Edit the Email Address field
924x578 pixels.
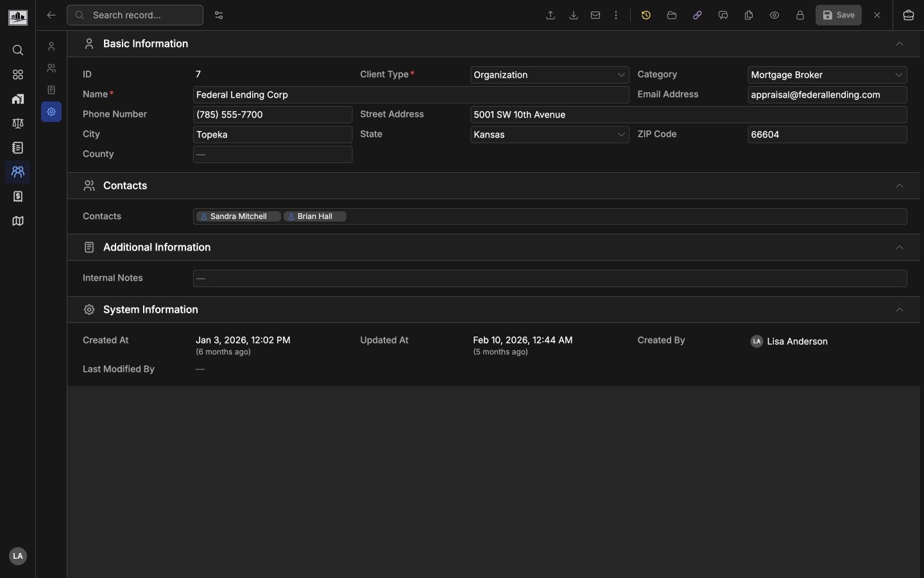(828, 95)
